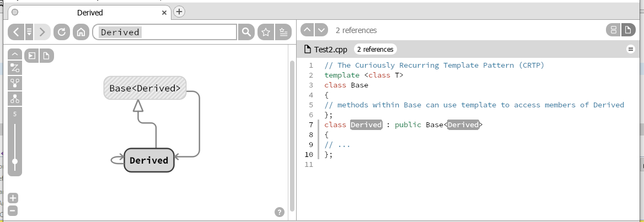This screenshot has height=222, width=644.
Task: Jump to previous reference
Action: tap(308, 30)
